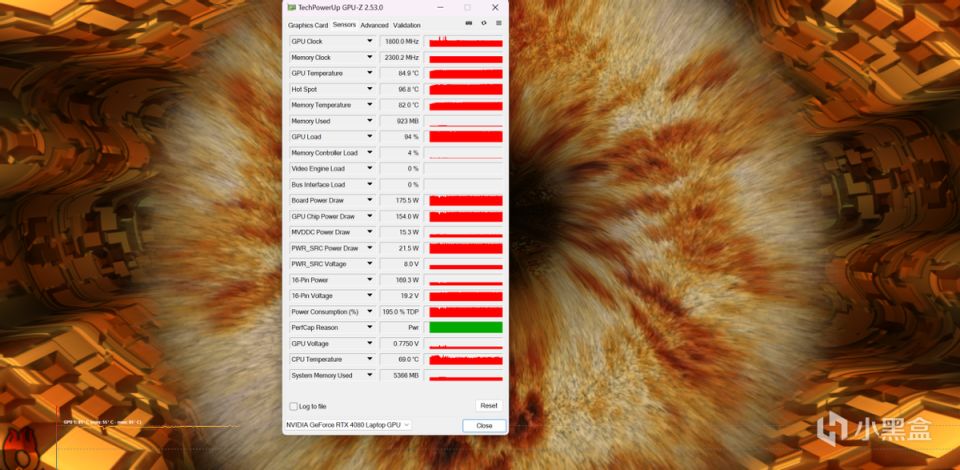This screenshot has width=960, height=470.
Task: Expand the PWR_SRC Power Draw dropdown
Action: [x=370, y=248]
